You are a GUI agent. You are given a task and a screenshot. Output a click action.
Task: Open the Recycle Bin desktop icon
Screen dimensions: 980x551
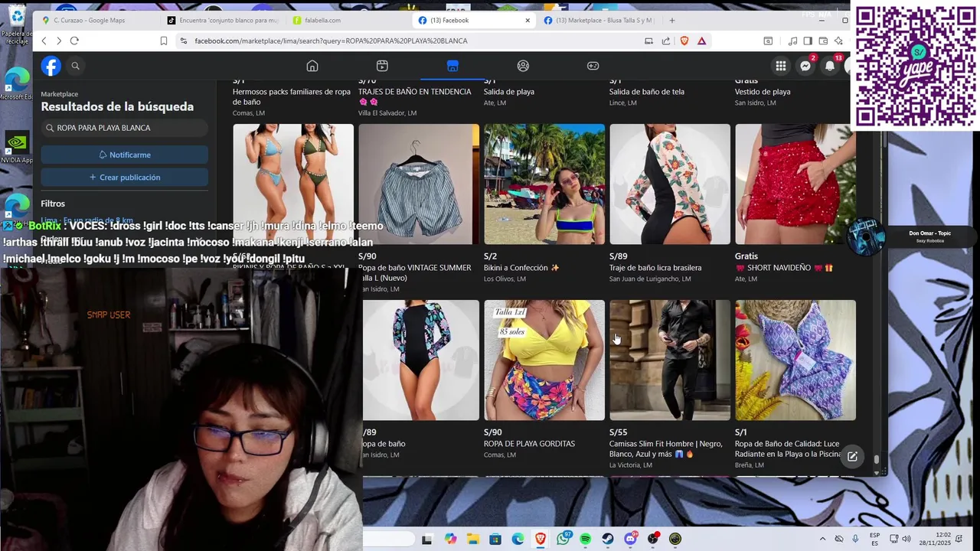click(16, 24)
